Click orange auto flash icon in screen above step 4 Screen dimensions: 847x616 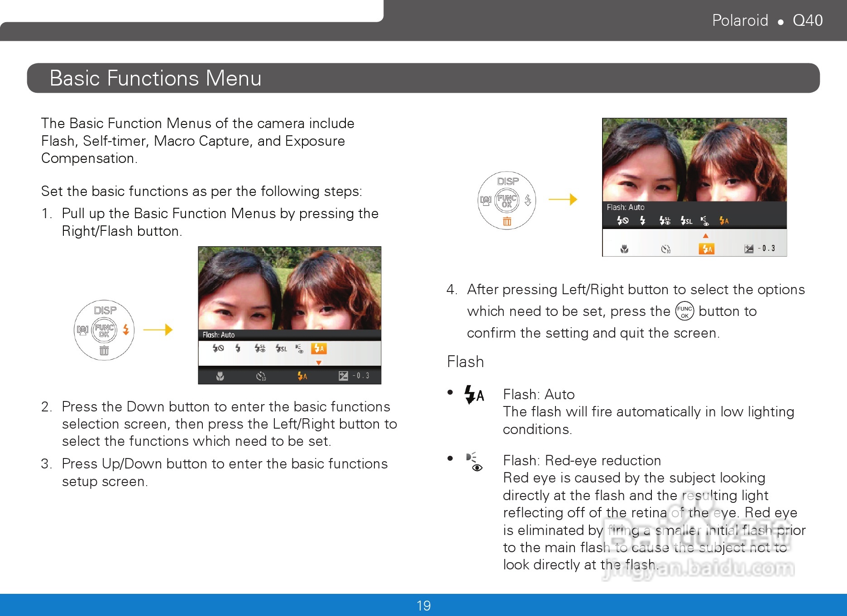pos(724,220)
